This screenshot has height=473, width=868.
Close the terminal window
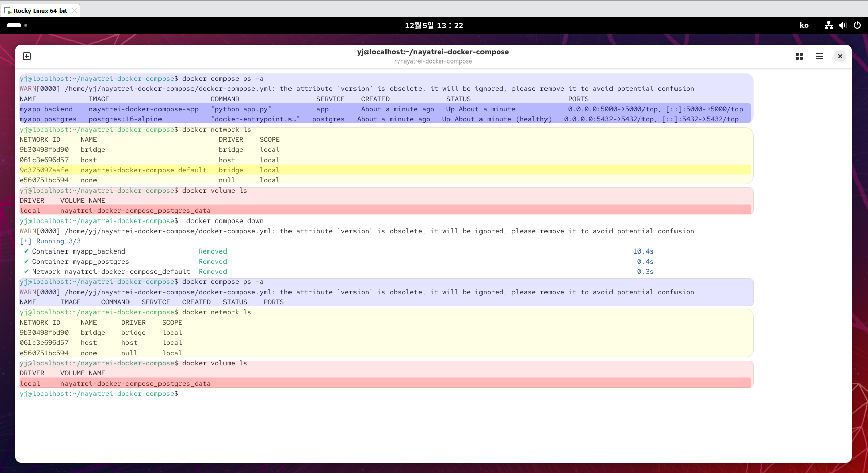(840, 56)
